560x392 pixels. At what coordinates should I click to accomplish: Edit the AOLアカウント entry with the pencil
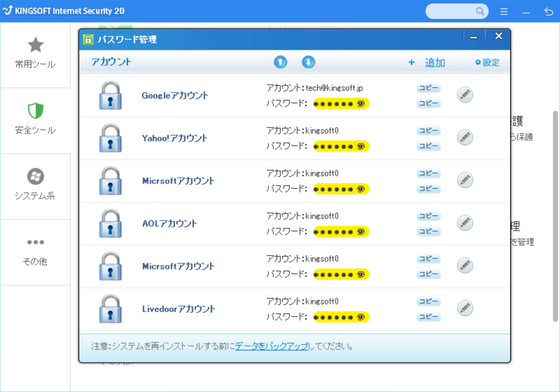click(x=465, y=223)
